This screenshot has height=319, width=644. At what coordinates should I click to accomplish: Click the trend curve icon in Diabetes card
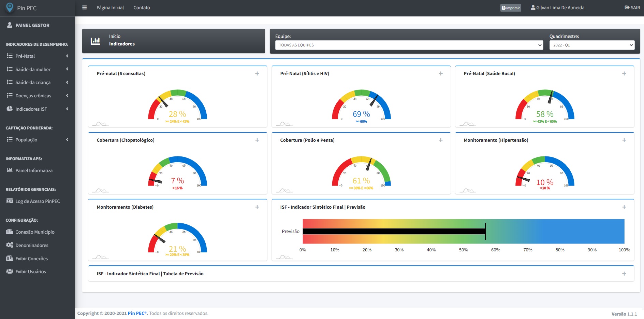tap(100, 257)
